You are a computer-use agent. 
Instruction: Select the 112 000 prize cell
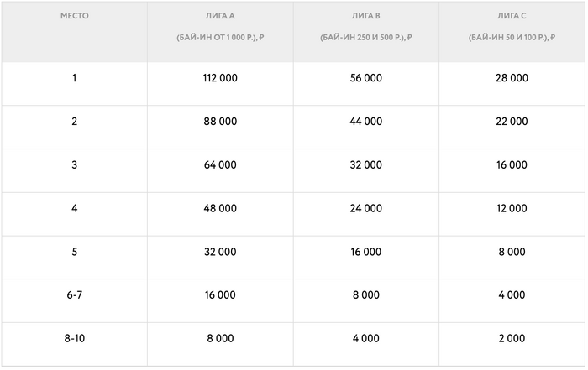[220, 78]
